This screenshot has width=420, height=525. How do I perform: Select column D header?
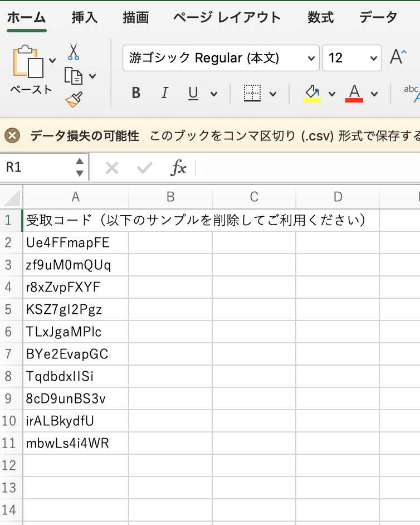coord(338,197)
